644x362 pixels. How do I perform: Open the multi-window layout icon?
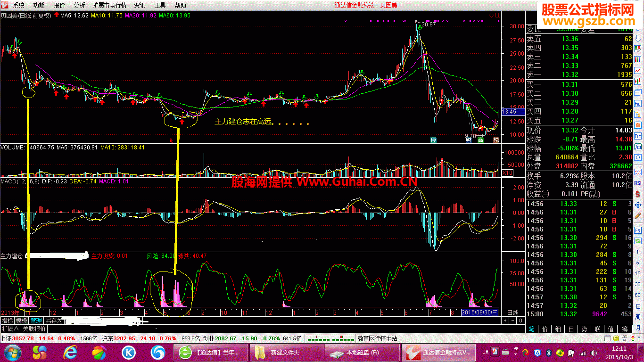coord(637,92)
